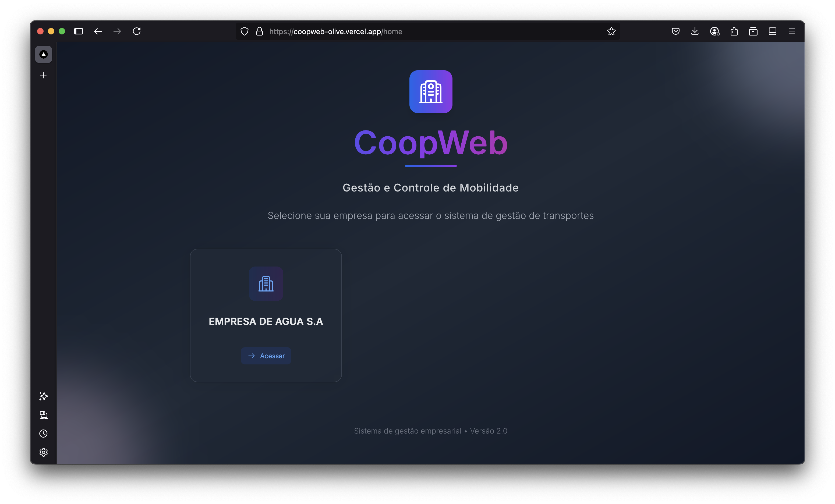Screen dimensions: 835x504
Task: Open the account profile dropdown
Action: click(715, 31)
